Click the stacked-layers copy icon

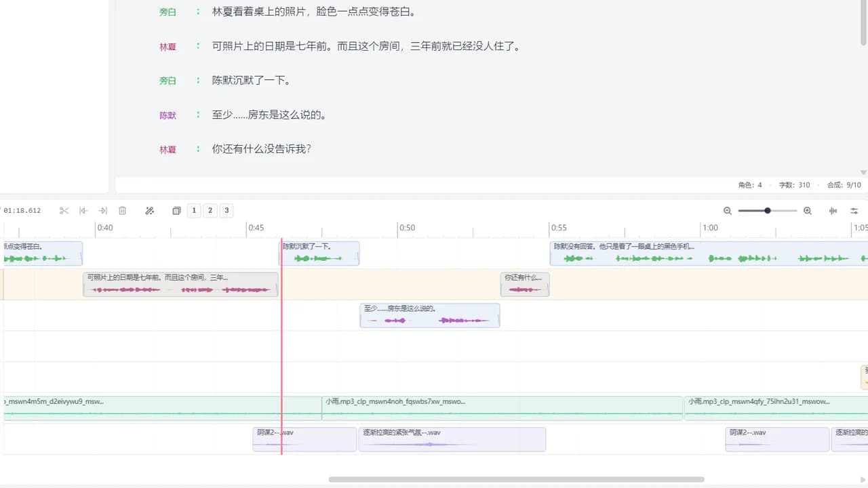click(176, 211)
